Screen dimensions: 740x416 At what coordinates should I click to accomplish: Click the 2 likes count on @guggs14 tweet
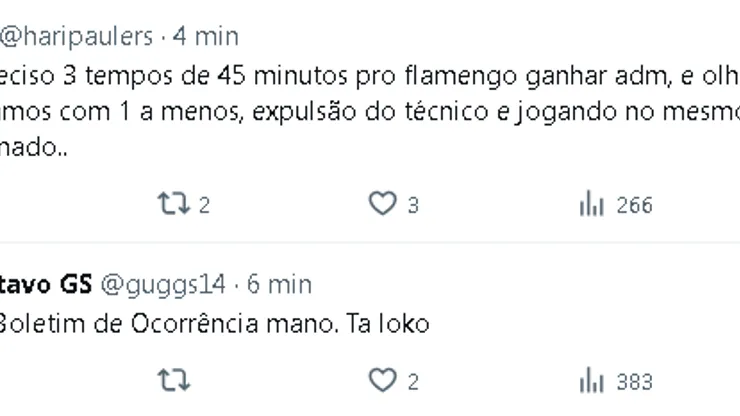[412, 382]
